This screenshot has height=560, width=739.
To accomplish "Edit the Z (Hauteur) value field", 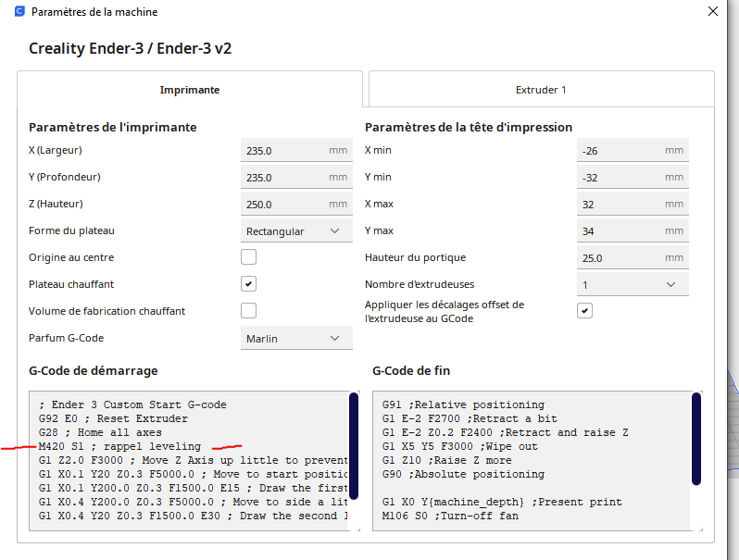I will (296, 205).
